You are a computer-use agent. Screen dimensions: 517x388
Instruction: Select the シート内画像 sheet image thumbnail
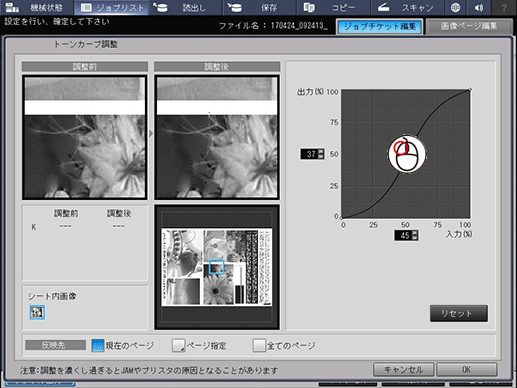click(x=37, y=312)
